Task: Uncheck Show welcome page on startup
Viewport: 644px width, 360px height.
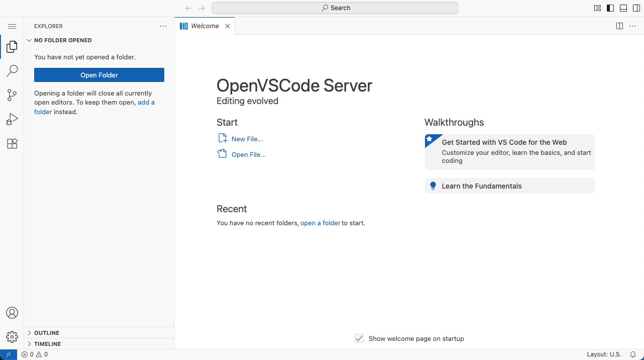Action: (x=359, y=338)
